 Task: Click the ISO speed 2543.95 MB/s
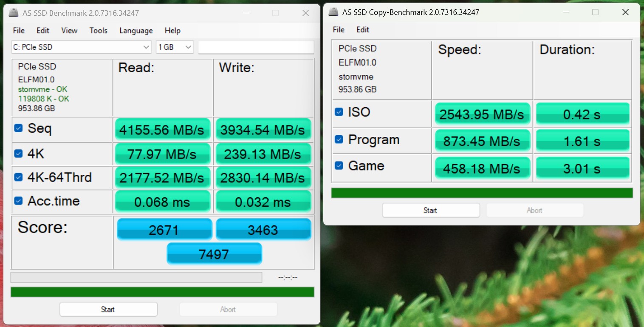(483, 114)
